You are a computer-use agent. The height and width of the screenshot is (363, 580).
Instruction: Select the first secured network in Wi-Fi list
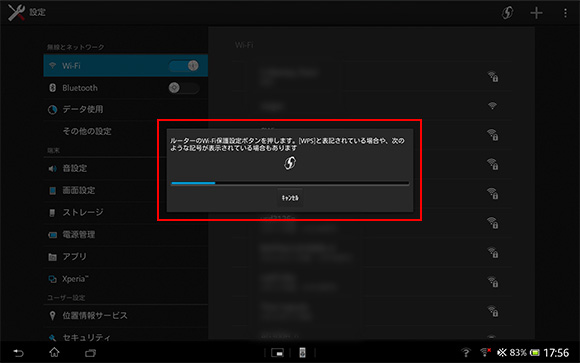pos(373,77)
